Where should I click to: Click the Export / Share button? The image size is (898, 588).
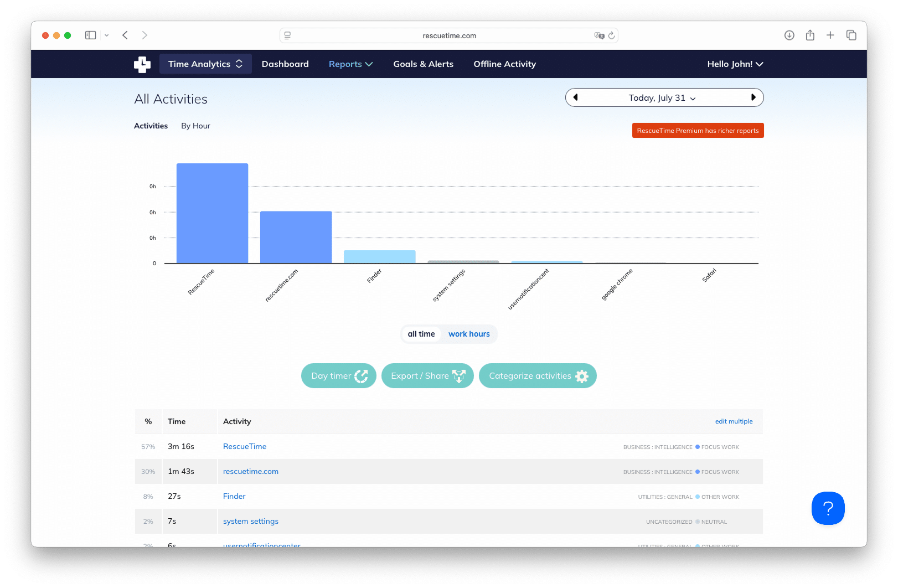pos(427,376)
